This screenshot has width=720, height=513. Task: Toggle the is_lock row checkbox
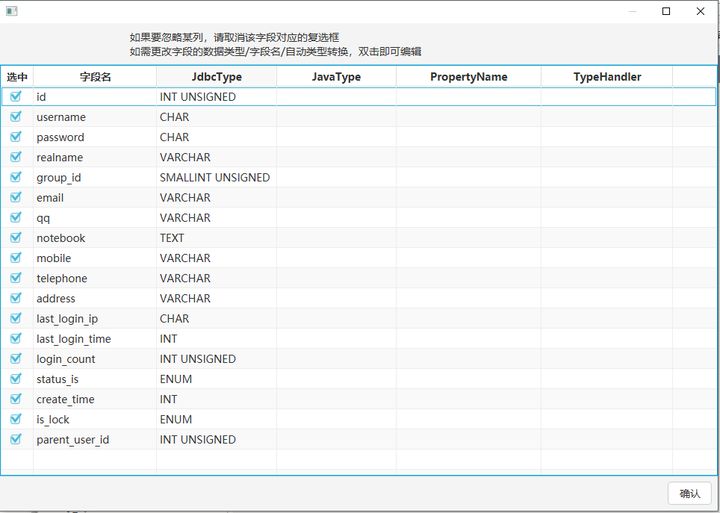(16, 419)
